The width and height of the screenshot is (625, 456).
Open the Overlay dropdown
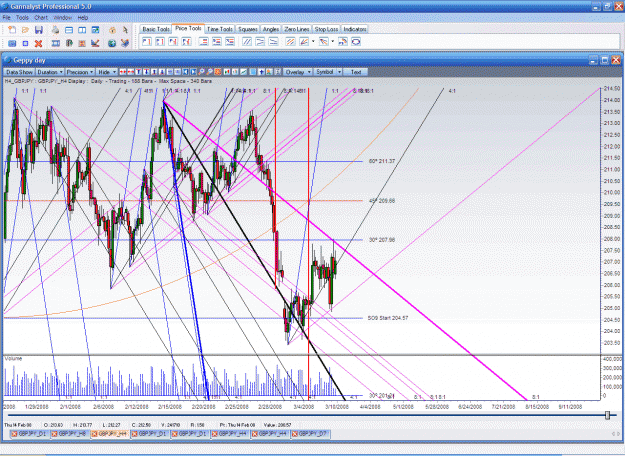[x=298, y=72]
